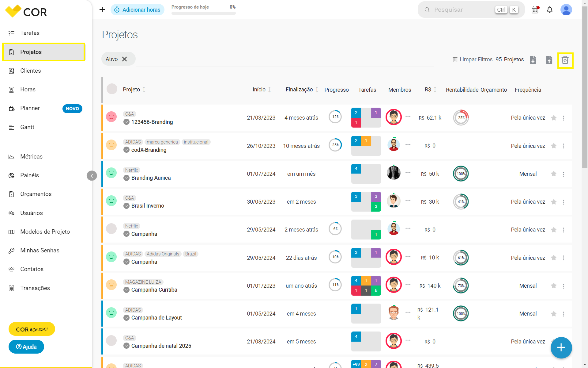Click the plus icon in top bar
Viewport: 588px width, 368px height.
(x=102, y=10)
